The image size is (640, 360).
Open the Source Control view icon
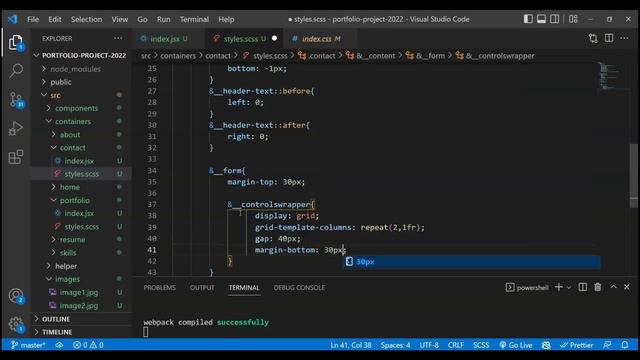coord(16,100)
